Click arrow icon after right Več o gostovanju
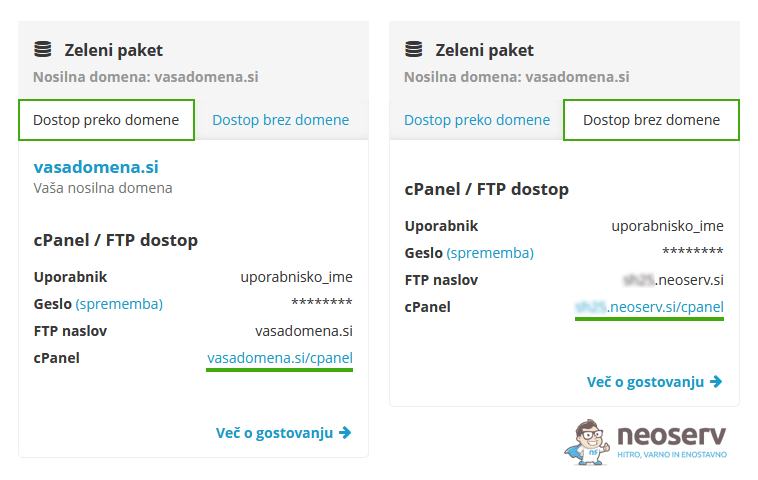The height and width of the screenshot is (480, 758). point(716,381)
